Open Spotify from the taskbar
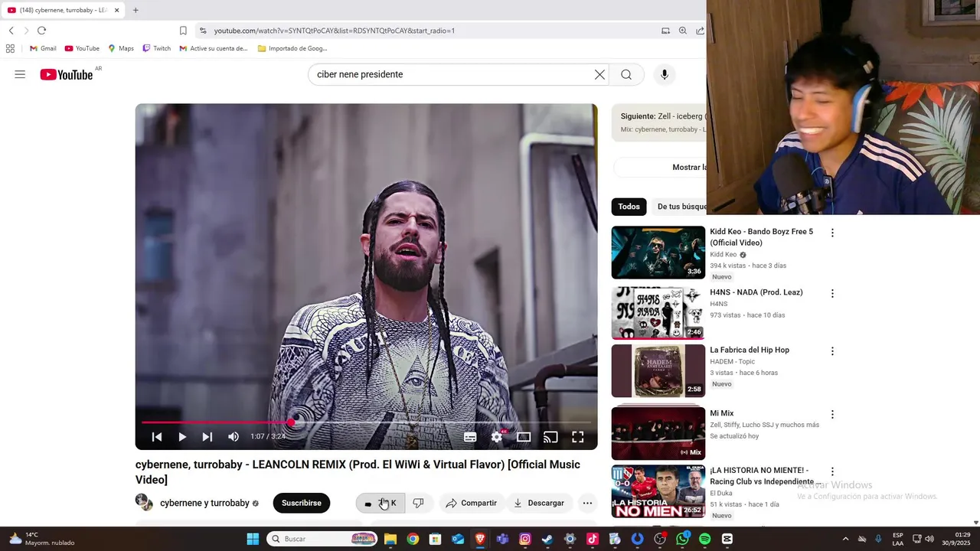This screenshot has height=551, width=980. tap(704, 539)
